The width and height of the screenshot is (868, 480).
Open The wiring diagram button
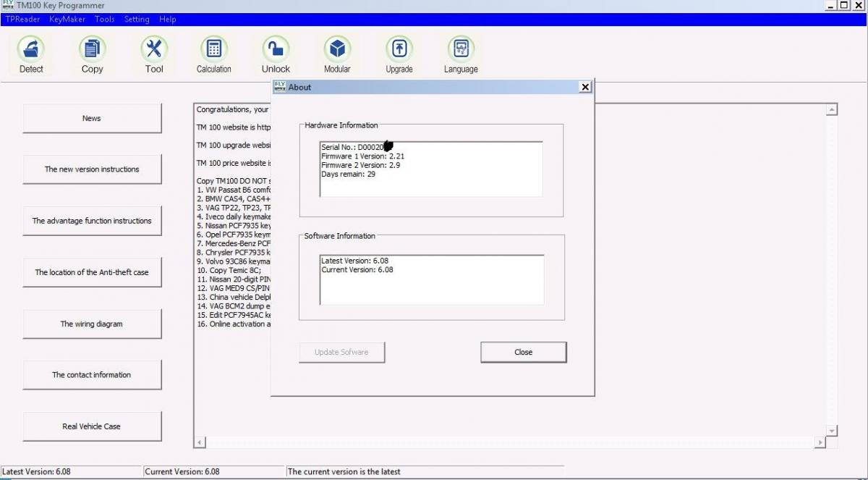92,324
